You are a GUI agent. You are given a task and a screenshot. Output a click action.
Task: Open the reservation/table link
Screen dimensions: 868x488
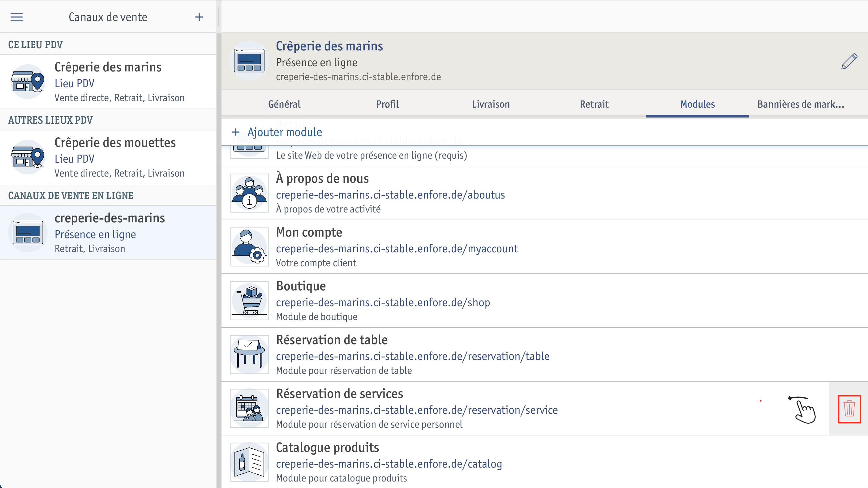point(412,356)
